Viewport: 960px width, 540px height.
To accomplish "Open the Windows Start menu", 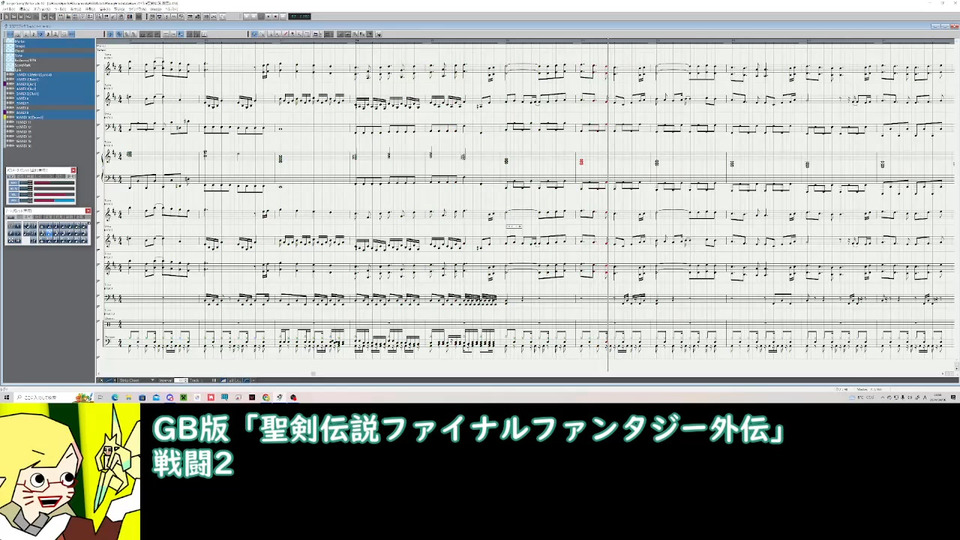I will [7, 397].
